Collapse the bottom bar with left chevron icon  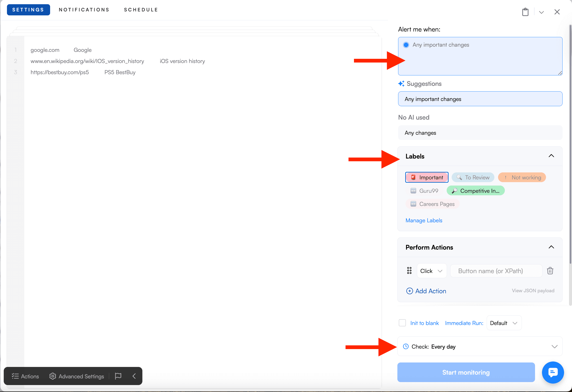coord(134,376)
